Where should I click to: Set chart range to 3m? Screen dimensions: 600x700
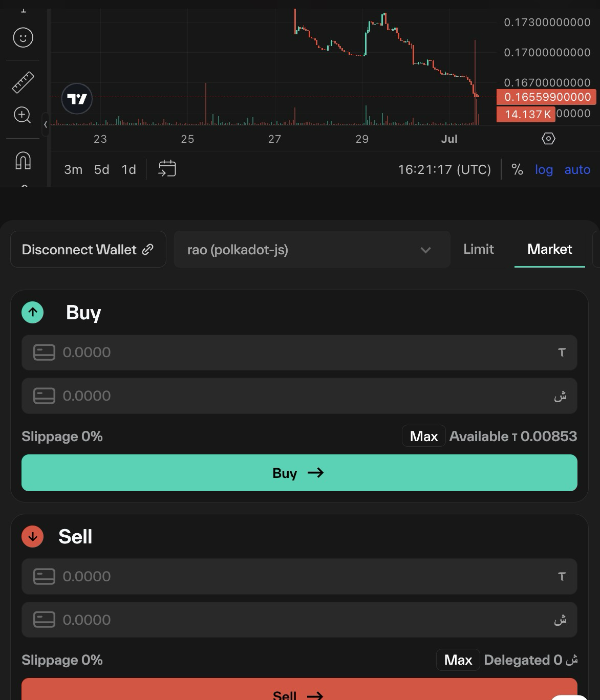click(73, 169)
